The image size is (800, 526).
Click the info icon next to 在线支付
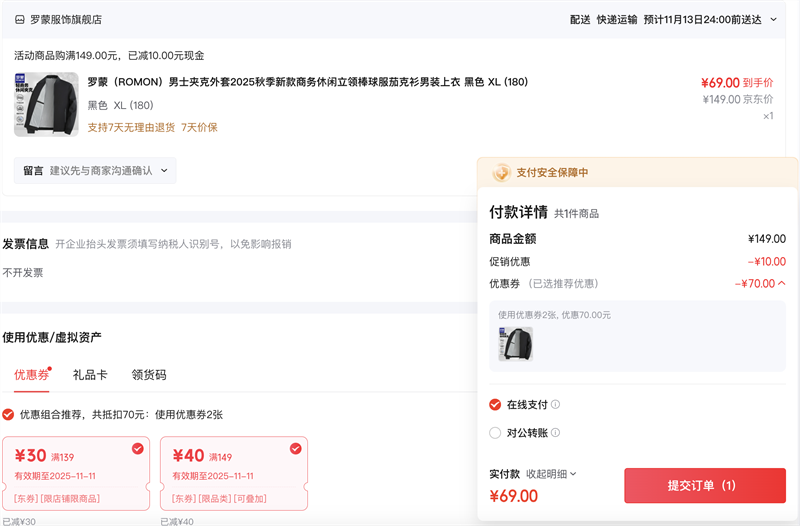coord(556,405)
